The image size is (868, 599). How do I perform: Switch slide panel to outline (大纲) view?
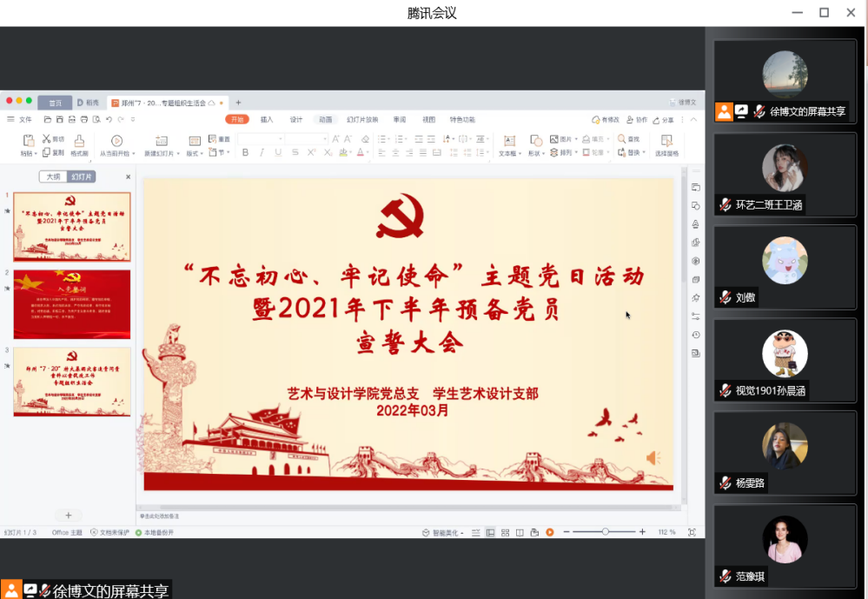[53, 176]
